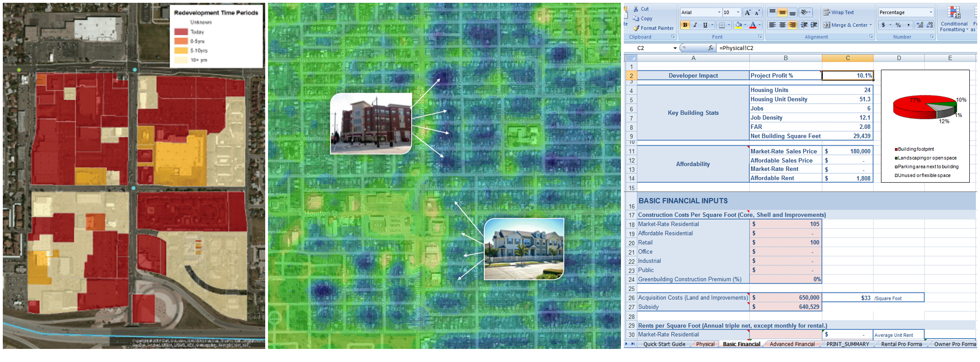Screen dimensions: 980x362
Task: Open the borders dropdown arrow
Action: point(729,25)
